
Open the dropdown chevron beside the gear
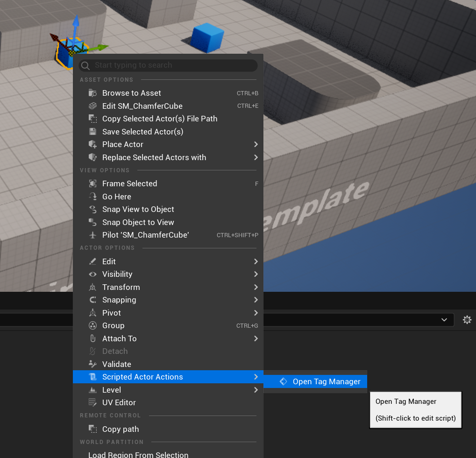444,320
